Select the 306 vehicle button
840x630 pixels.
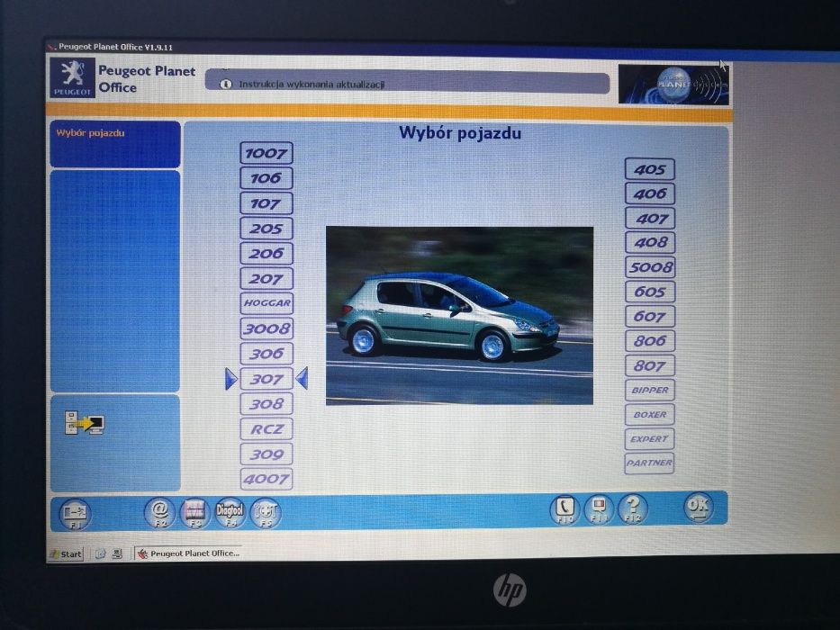click(x=266, y=354)
